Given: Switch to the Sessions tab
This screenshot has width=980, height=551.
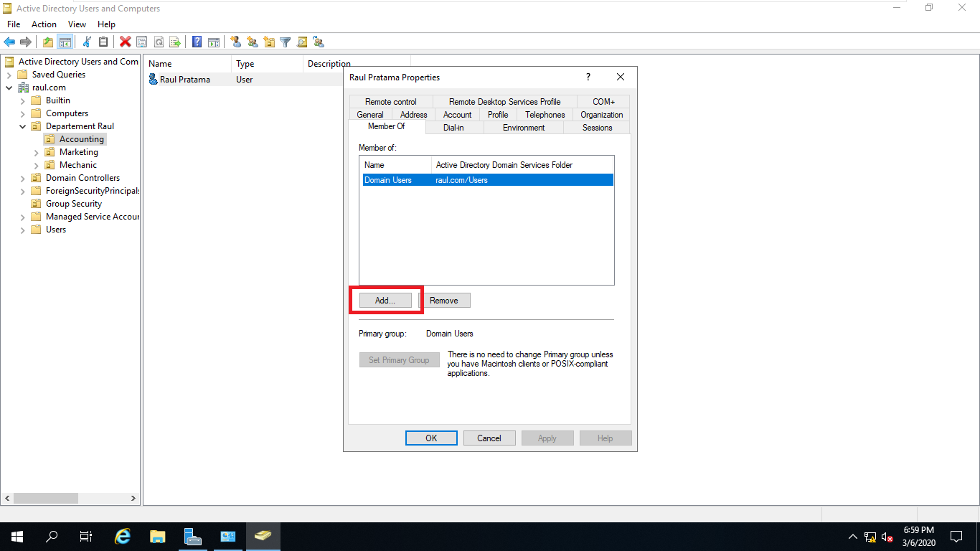Looking at the screenshot, I should (597, 128).
